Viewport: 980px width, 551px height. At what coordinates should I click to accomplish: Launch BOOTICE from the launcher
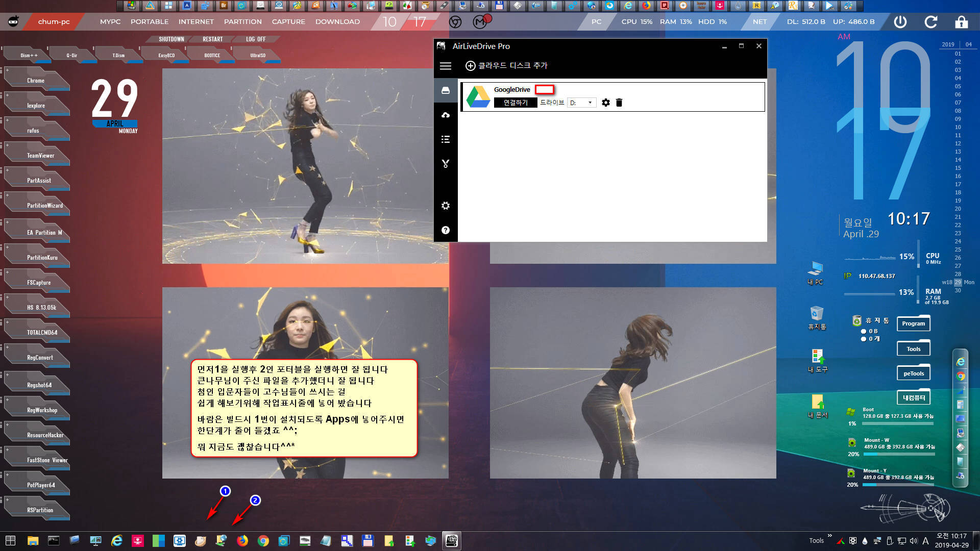[212, 55]
